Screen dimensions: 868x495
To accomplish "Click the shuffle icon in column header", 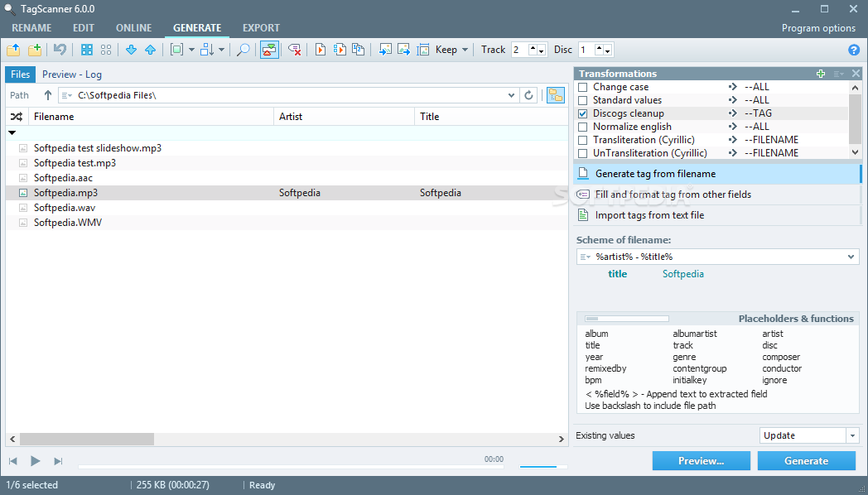I will click(x=17, y=117).
